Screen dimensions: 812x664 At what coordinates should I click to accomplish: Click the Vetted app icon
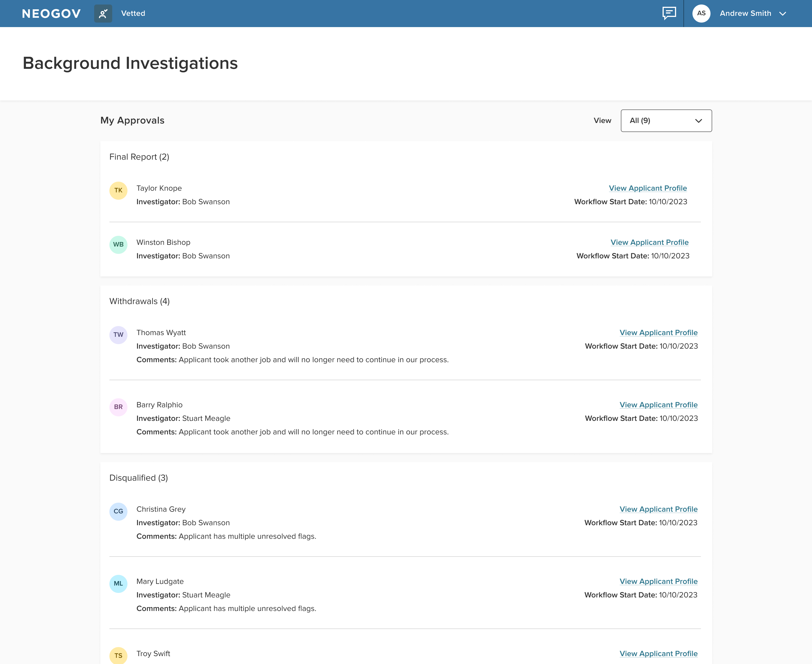point(103,13)
